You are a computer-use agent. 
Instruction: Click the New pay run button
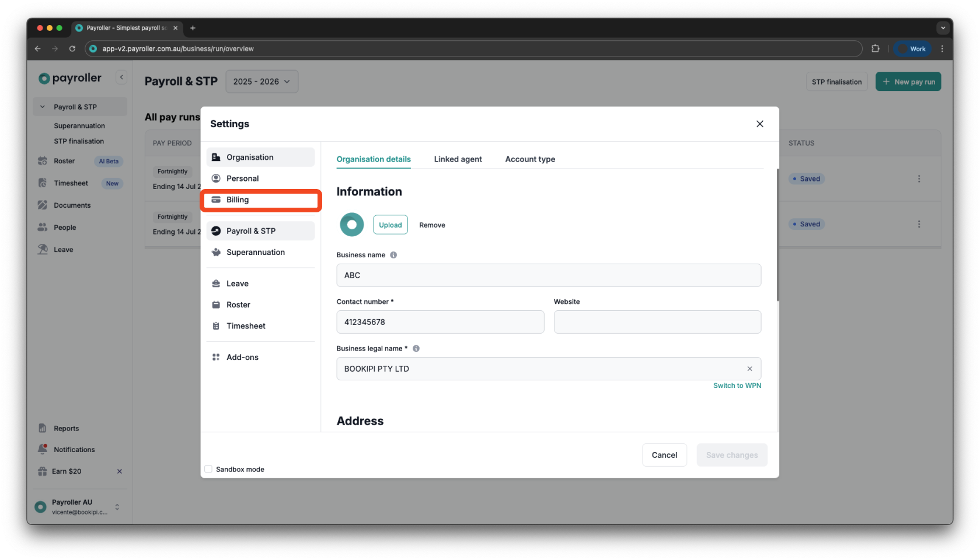click(x=908, y=81)
